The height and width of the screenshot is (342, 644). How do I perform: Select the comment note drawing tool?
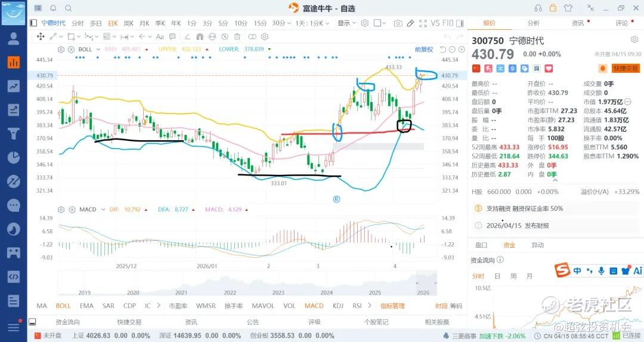click(172, 36)
